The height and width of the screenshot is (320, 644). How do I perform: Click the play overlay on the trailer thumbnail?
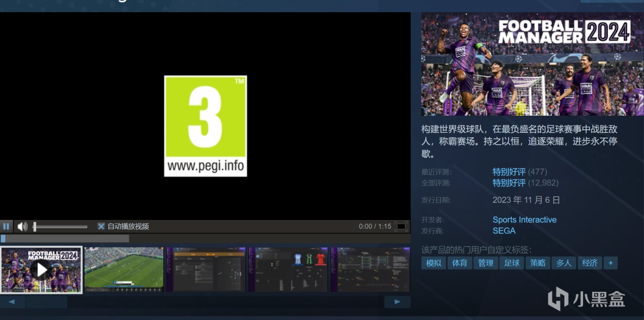(42, 270)
